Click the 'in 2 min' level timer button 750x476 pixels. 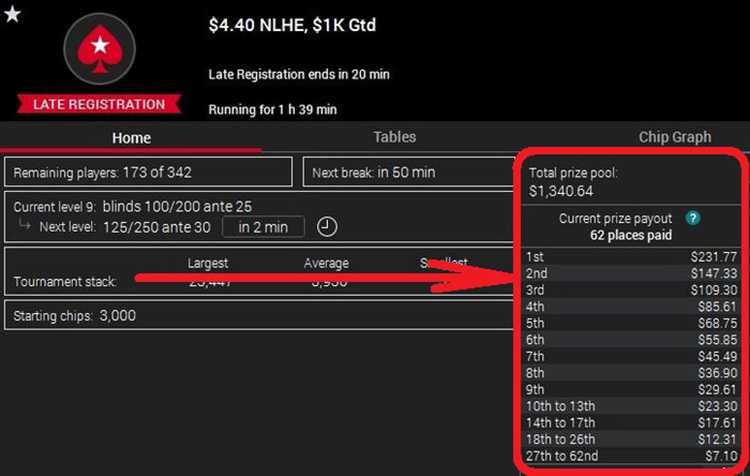pos(263,227)
